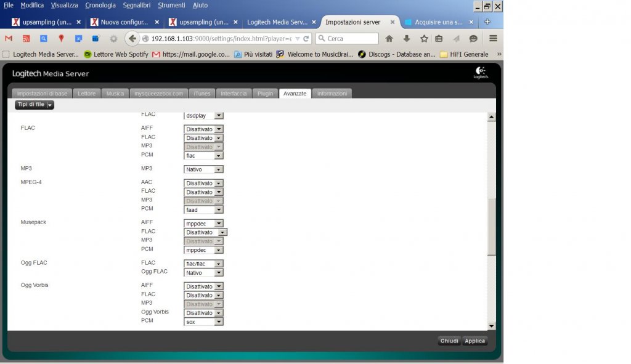
Task: Close the Nuova configur... browser tab
Action: [157, 22]
